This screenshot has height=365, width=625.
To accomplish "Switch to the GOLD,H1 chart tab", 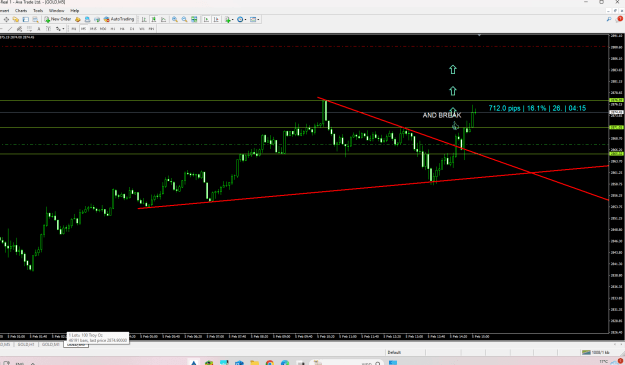I will pyautogui.click(x=26, y=344).
